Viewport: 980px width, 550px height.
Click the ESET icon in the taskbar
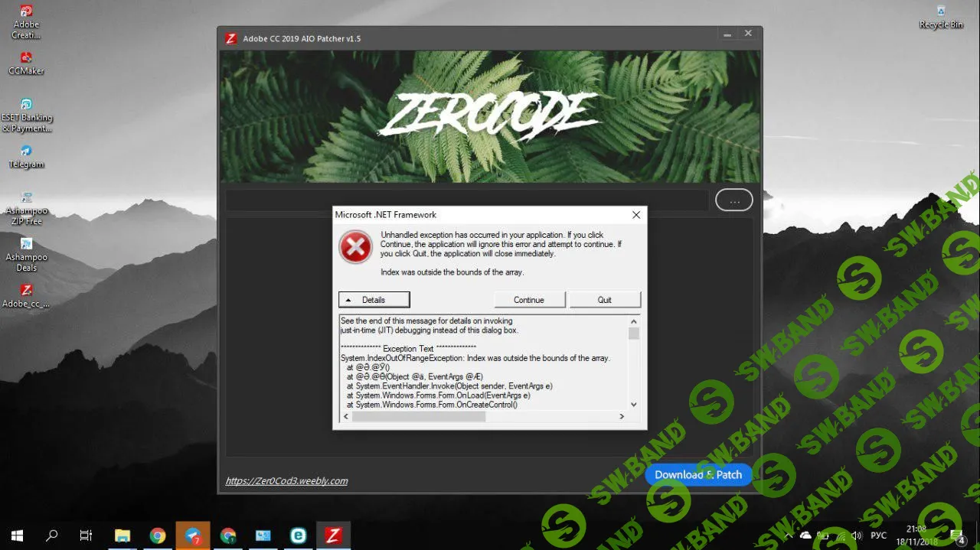tap(298, 535)
